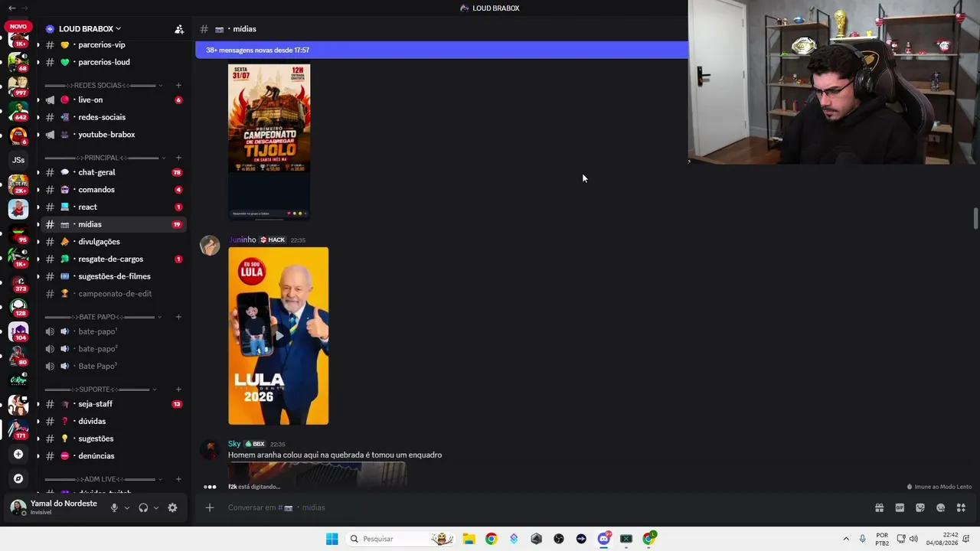The image size is (980, 551).
Task: Open the emoji picker
Action: point(941,507)
